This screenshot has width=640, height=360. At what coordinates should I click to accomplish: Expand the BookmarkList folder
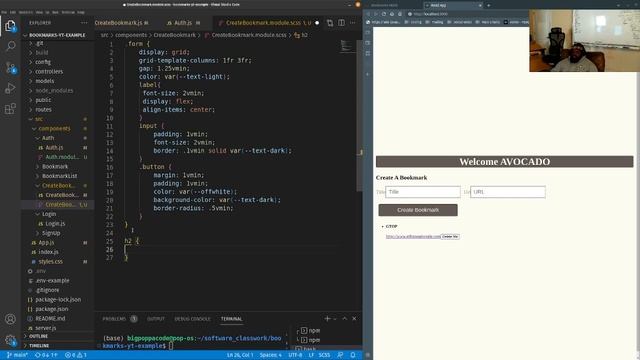pos(60,176)
